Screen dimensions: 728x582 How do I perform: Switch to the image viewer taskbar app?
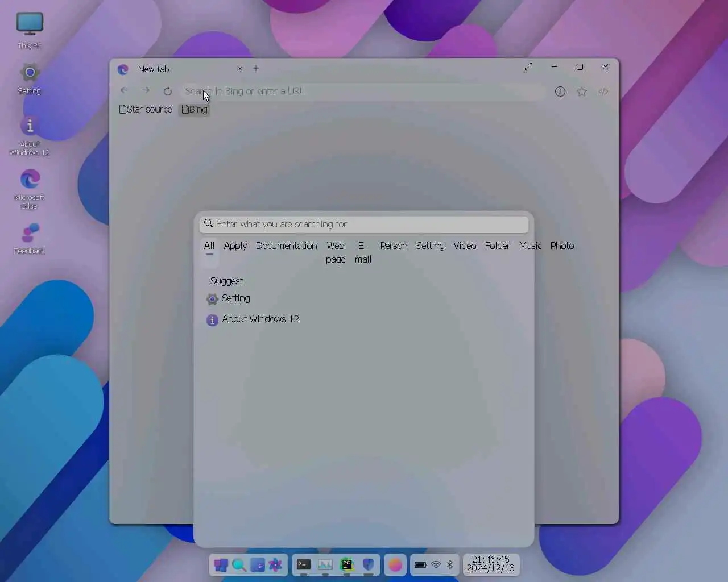pyautogui.click(x=325, y=565)
